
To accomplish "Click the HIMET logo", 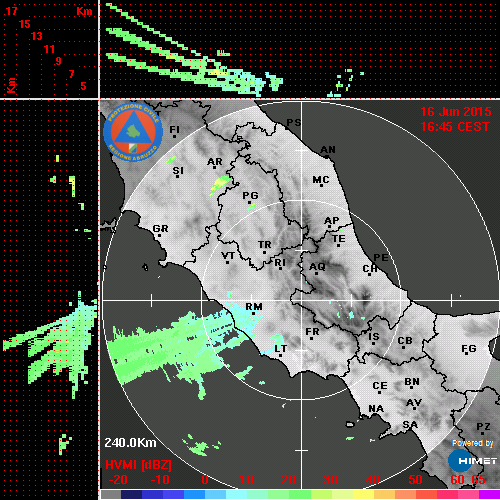I will [473, 461].
